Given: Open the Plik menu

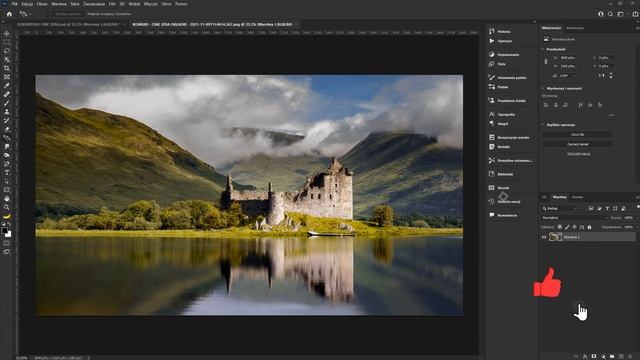Looking at the screenshot, I should pos(14,4).
